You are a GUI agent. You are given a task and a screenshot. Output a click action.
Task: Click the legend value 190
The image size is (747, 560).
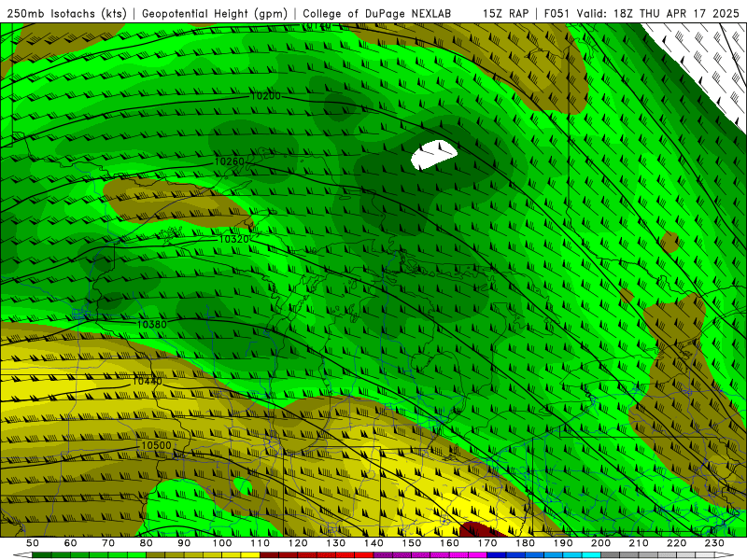point(563,543)
